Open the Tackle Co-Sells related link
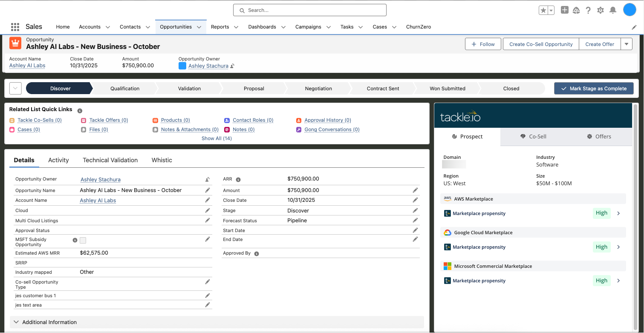Image resolution: width=644 pixels, height=333 pixels. coord(39,120)
